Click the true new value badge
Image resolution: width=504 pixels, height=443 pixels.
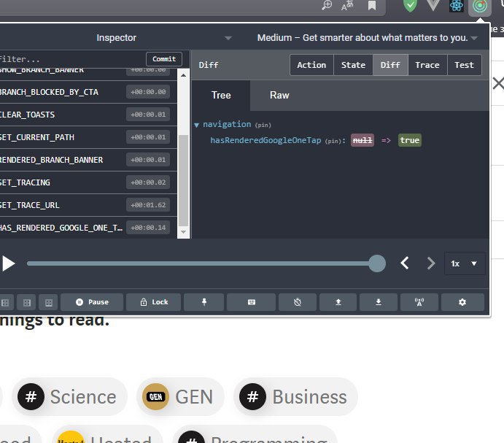[409, 140]
